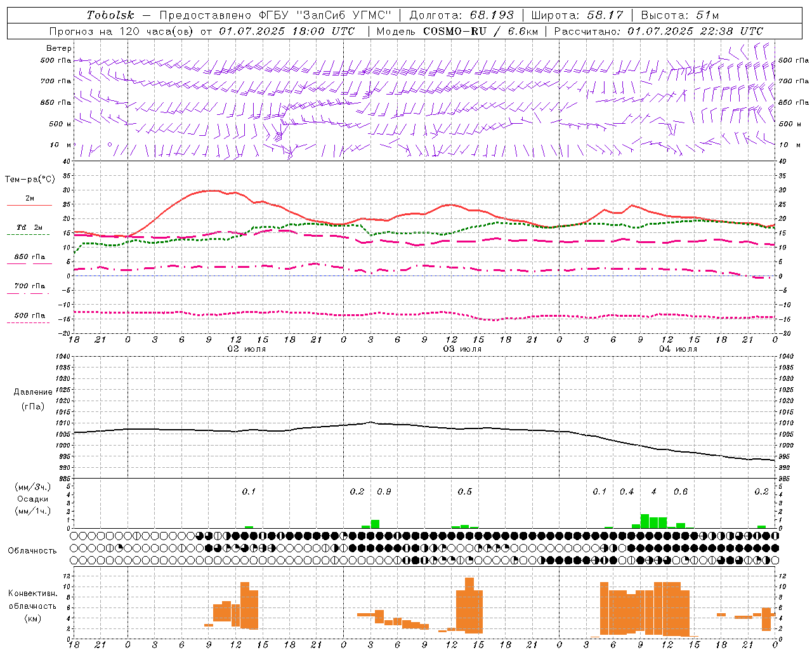
Task: Click the red '2м' temperature legend line
Action: [x=29, y=205]
